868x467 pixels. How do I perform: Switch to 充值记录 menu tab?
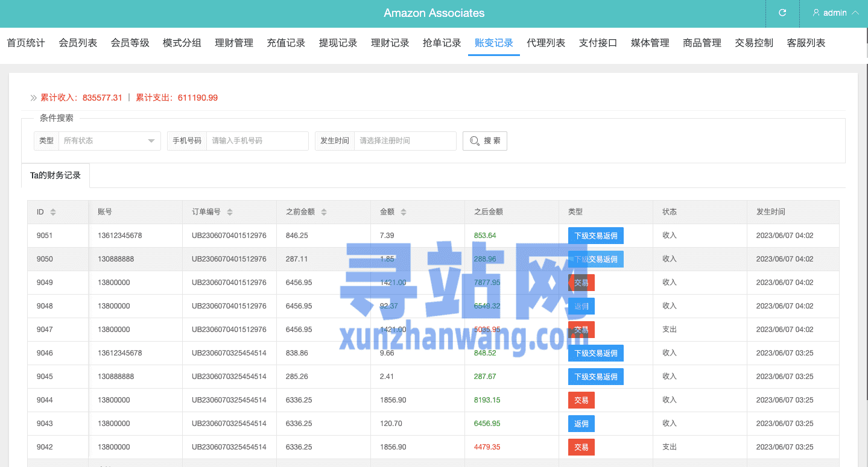[286, 43]
